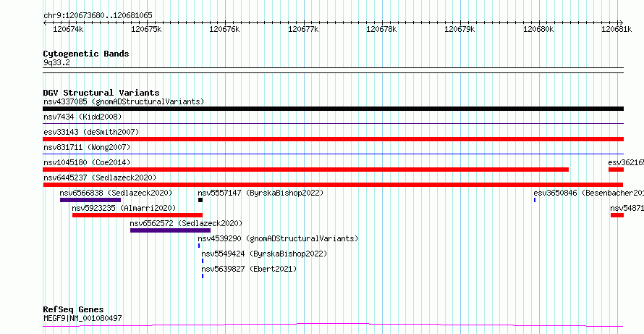The image size is (644, 334).
Task: Click the chr9:120673680..120681065 coordinates text
Action: click(98, 16)
